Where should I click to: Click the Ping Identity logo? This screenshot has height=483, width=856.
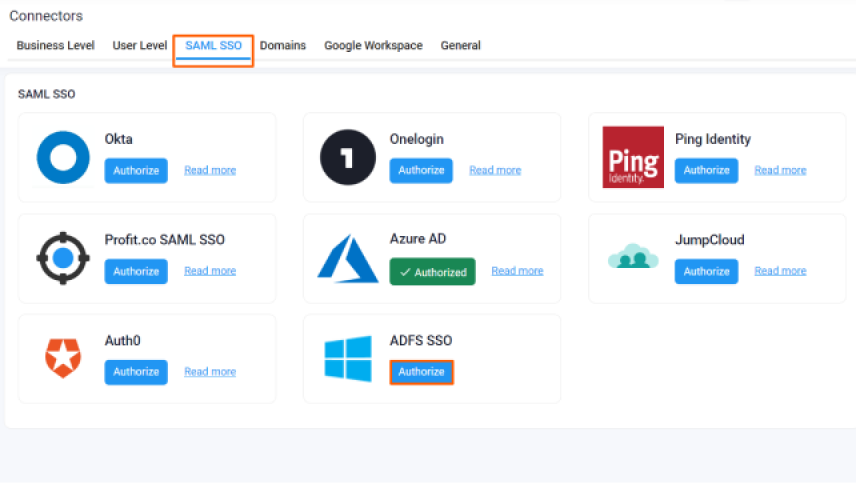[633, 157]
